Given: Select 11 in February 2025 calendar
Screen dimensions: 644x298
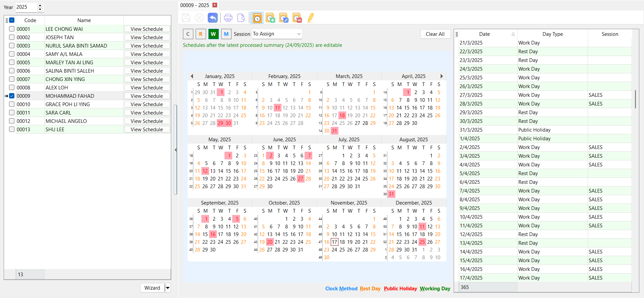Looking at the screenshot, I should click(277, 108).
